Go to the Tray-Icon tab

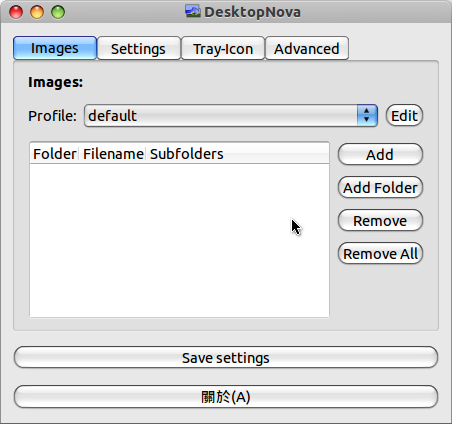(x=223, y=49)
